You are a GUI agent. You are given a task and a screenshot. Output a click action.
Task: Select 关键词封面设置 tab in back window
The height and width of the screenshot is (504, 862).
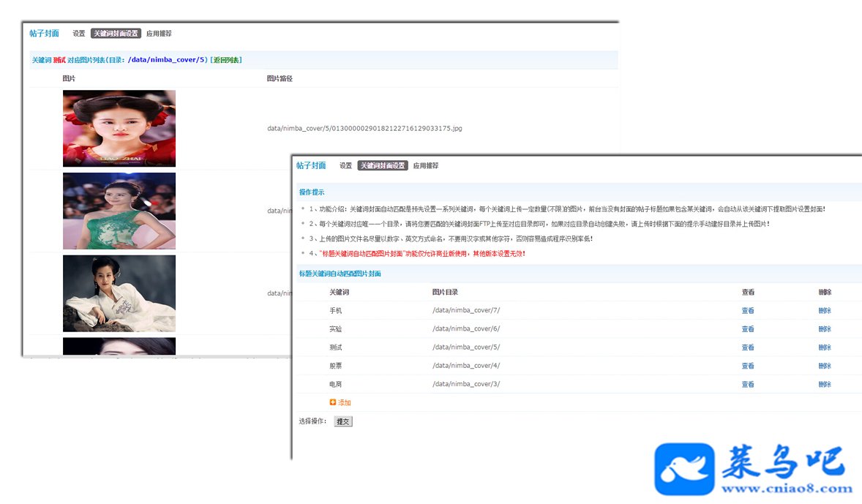[x=116, y=34]
